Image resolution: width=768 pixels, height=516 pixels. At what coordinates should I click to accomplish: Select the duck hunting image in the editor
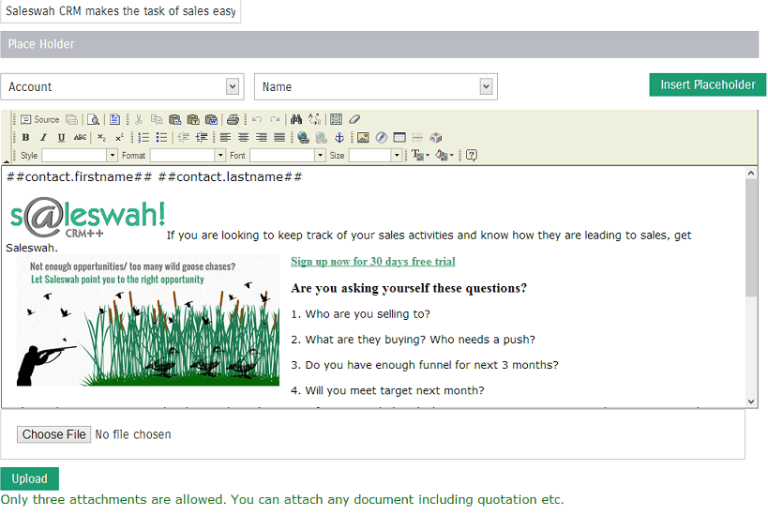pyautogui.click(x=148, y=321)
